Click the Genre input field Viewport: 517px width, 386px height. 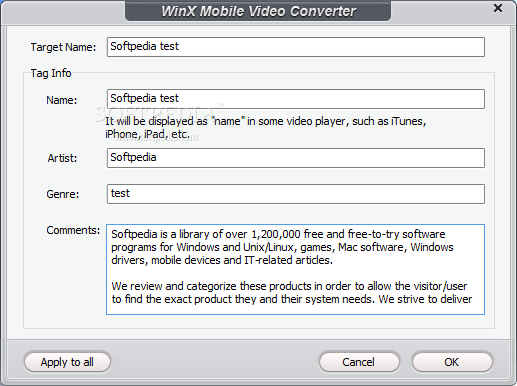coord(296,194)
